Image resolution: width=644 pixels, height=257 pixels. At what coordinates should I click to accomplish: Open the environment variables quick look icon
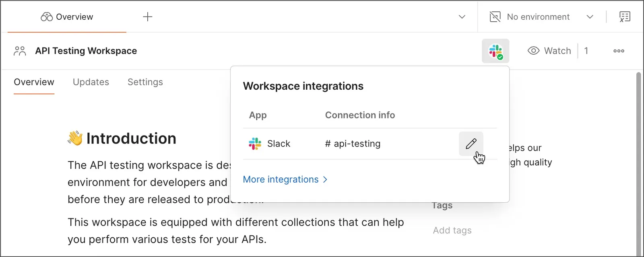click(x=625, y=17)
